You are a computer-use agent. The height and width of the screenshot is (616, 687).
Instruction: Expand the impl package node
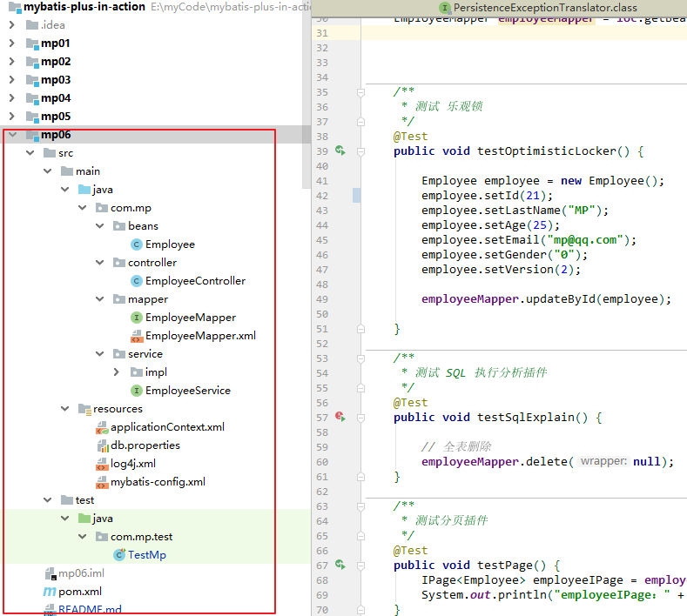click(118, 372)
